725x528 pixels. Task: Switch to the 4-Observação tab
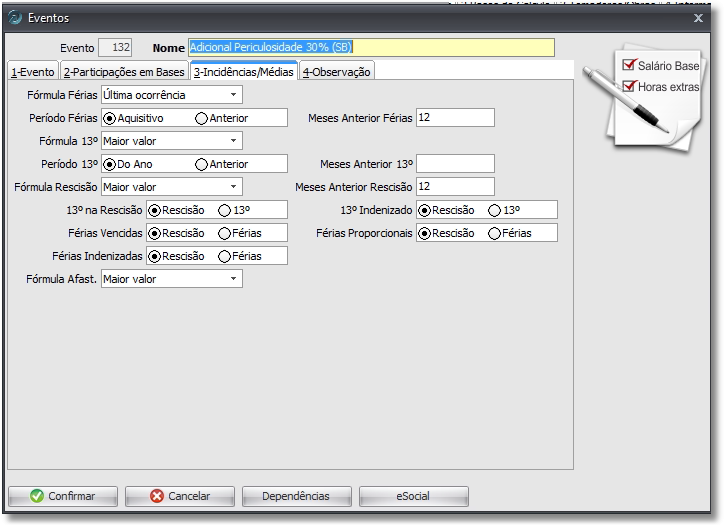[337, 72]
